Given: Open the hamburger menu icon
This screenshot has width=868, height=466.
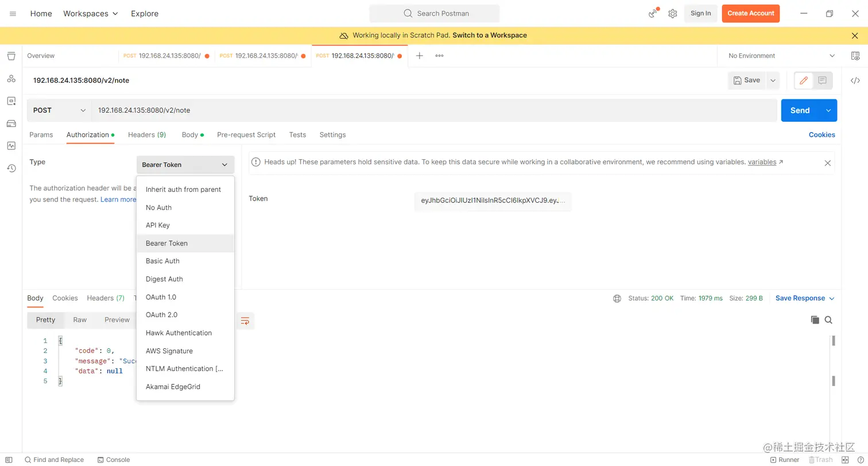Looking at the screenshot, I should click(x=13, y=13).
